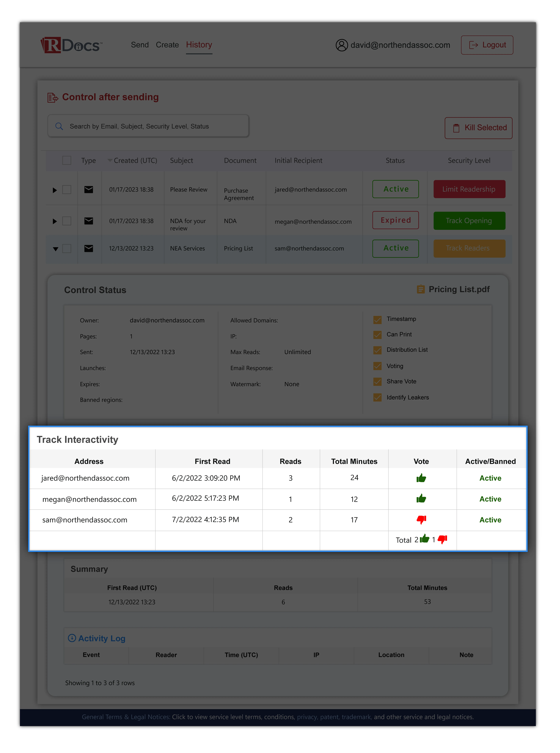The height and width of the screenshot is (753, 560).
Task: Toggle the Share Vote checkbox
Action: pos(377,382)
